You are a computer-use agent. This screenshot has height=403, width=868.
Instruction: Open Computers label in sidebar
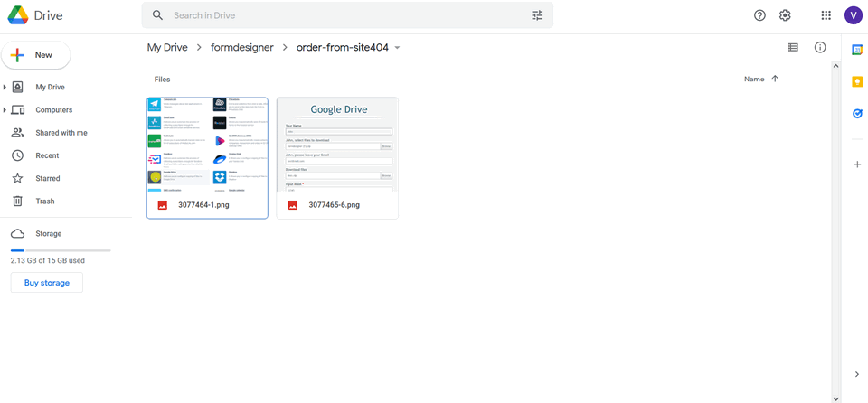tap(53, 110)
